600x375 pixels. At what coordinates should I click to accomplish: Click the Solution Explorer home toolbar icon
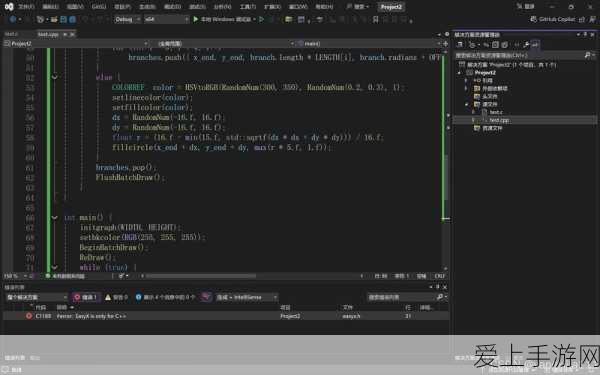point(460,45)
